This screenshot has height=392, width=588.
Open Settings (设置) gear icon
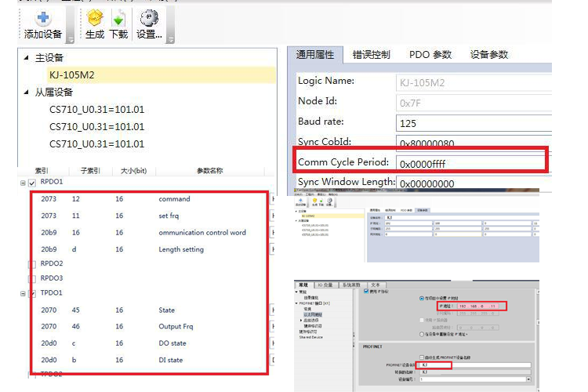coord(148,17)
